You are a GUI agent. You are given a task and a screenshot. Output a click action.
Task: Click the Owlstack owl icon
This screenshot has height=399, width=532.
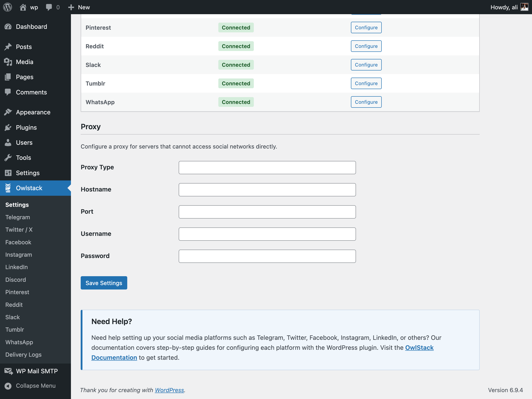point(8,188)
